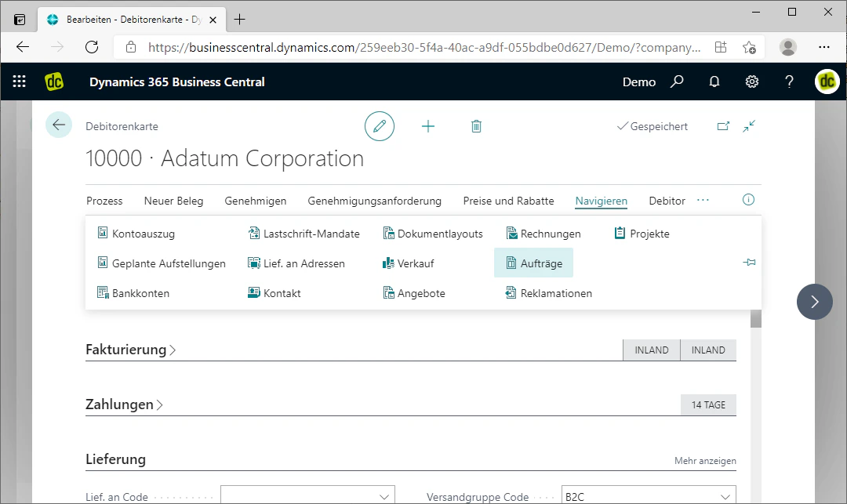
Task: Pin the action bar menu
Action: pyautogui.click(x=749, y=263)
